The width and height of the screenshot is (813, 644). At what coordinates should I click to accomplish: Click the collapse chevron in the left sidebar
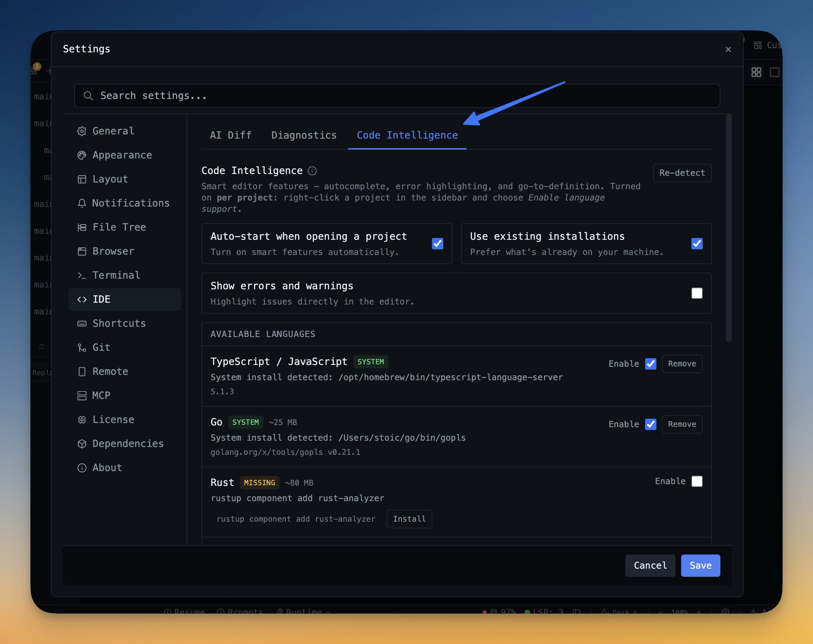point(42,346)
